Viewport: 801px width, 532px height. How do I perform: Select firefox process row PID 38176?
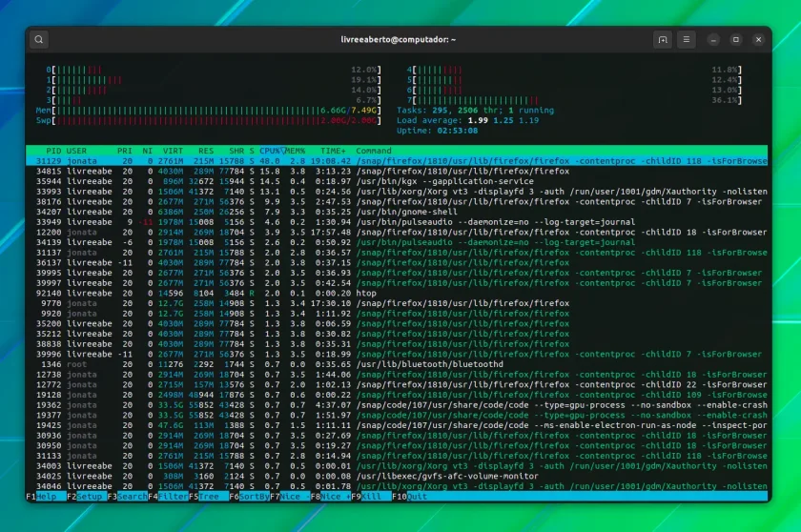click(x=397, y=202)
